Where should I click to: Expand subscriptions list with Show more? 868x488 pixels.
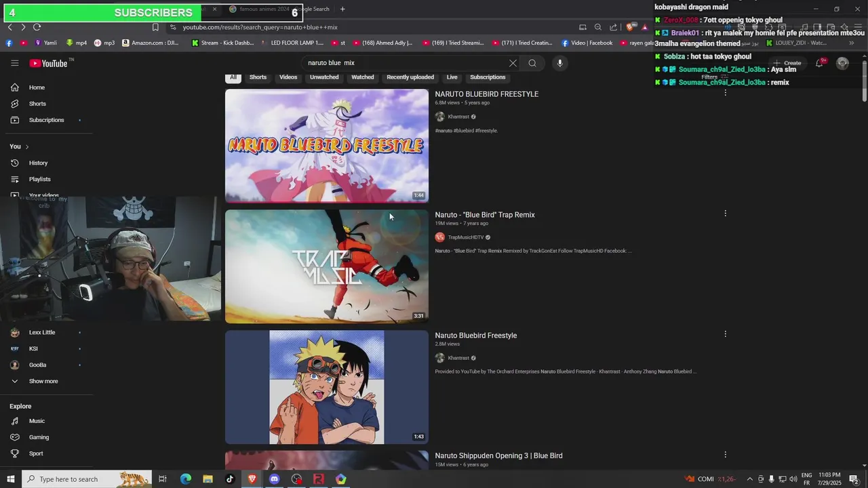pos(43,381)
